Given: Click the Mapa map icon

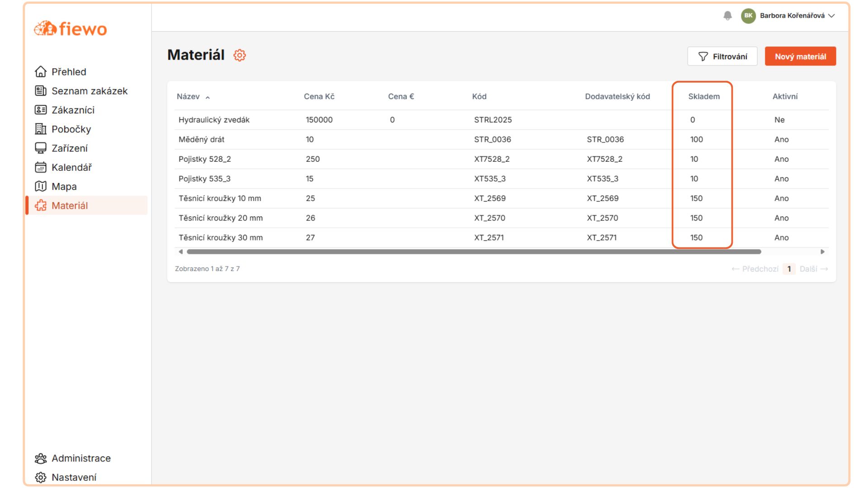Looking at the screenshot, I should 41,187.
